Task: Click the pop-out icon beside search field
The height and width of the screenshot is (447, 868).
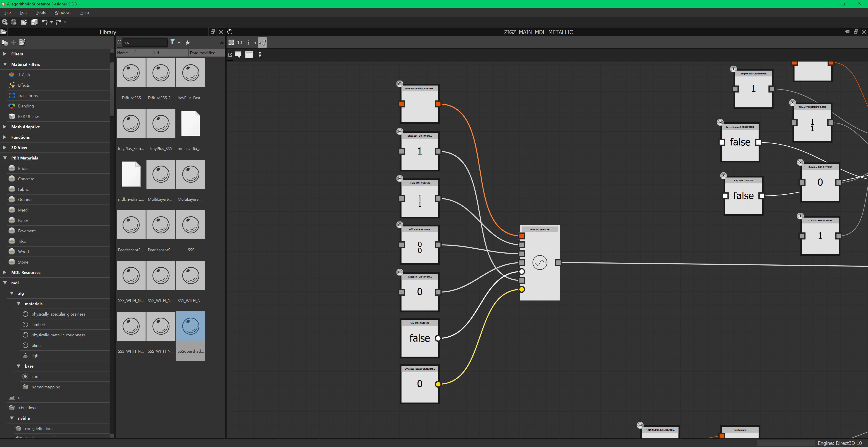Action: pos(119,42)
